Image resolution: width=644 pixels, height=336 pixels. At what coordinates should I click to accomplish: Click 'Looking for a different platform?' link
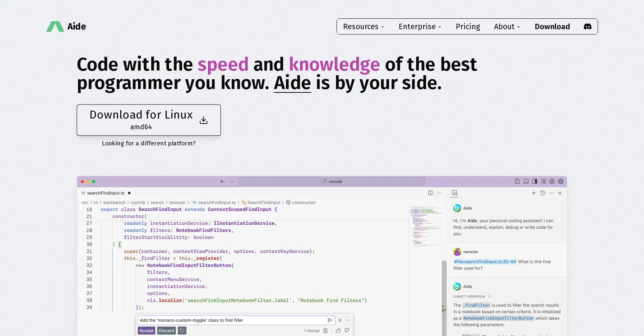[x=149, y=143]
